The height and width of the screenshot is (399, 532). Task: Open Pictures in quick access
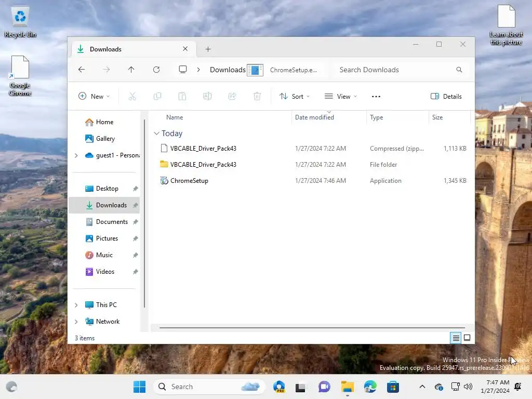tap(107, 238)
